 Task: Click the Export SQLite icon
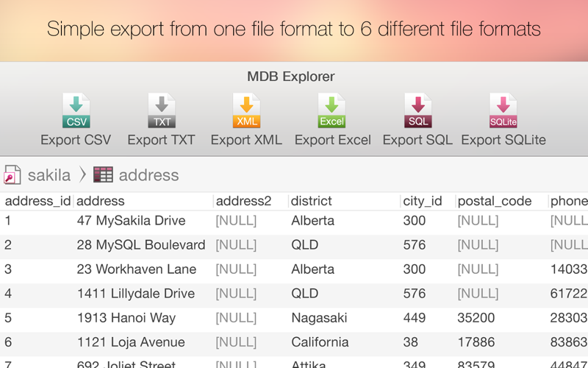click(x=503, y=110)
